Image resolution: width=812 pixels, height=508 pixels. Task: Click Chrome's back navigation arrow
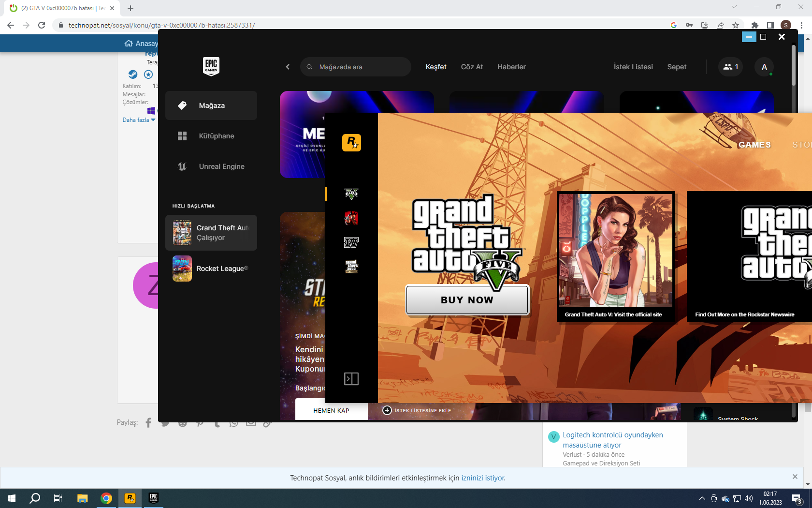point(11,25)
